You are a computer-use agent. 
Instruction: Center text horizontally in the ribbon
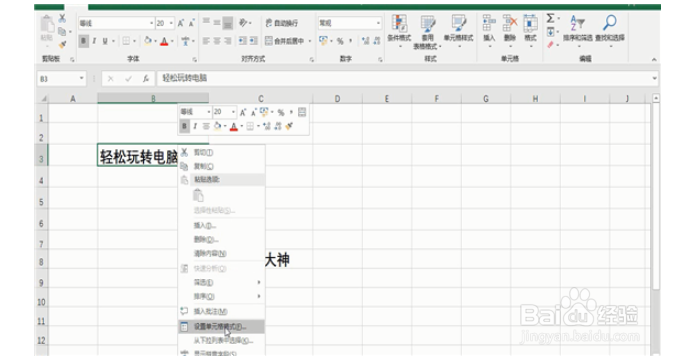217,41
